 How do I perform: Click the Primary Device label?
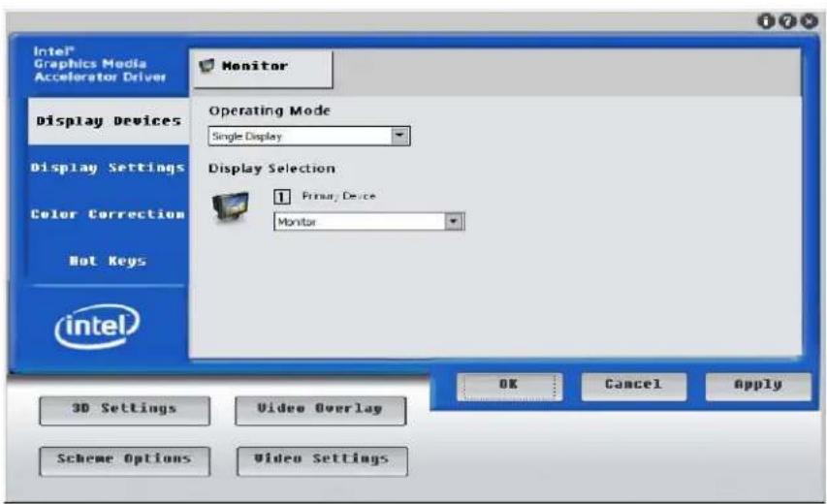tap(338, 196)
